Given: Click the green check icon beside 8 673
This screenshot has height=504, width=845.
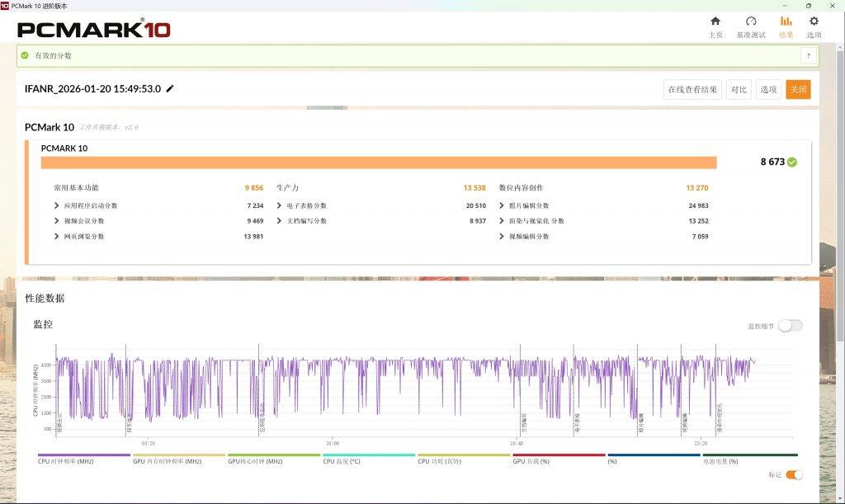Looking at the screenshot, I should pyautogui.click(x=792, y=163).
